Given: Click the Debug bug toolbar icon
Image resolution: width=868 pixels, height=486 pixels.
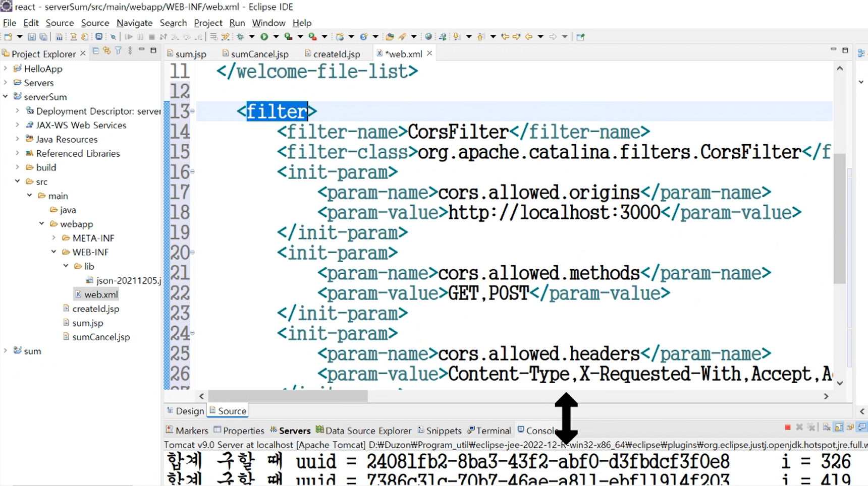Looking at the screenshot, I should (241, 37).
